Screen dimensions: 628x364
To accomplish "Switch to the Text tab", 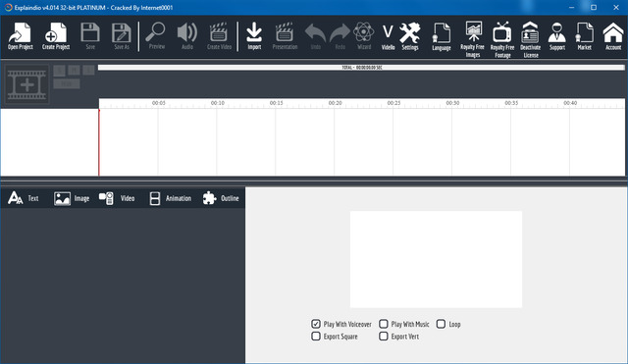I will click(24, 198).
